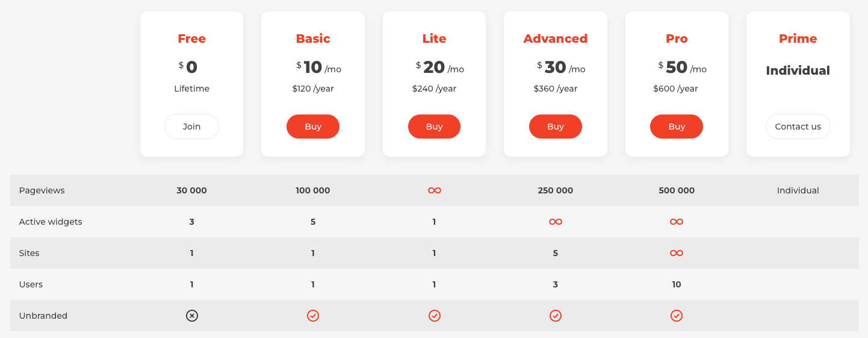The width and height of the screenshot is (868, 338).
Task: Buy the Lite $20 plan
Action: (434, 127)
